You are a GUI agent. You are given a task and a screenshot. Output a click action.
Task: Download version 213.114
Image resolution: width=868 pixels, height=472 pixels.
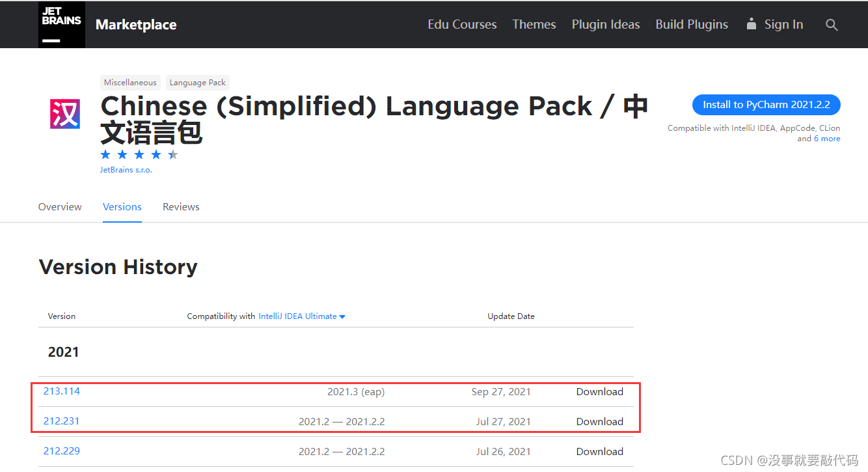click(599, 391)
